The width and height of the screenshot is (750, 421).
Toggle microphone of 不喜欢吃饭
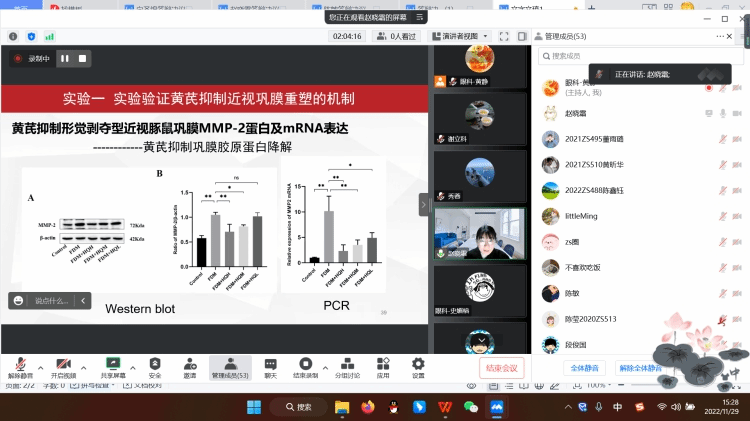click(x=723, y=267)
